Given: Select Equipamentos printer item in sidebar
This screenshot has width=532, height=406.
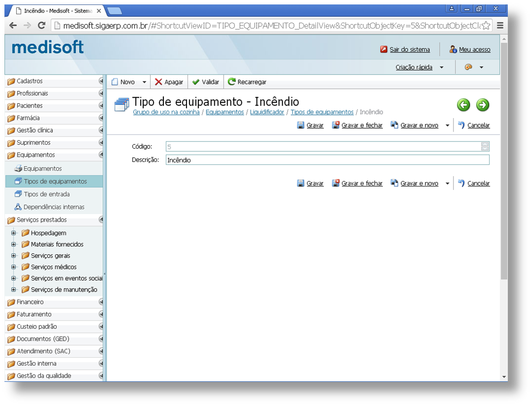Looking at the screenshot, I should (54, 169).
